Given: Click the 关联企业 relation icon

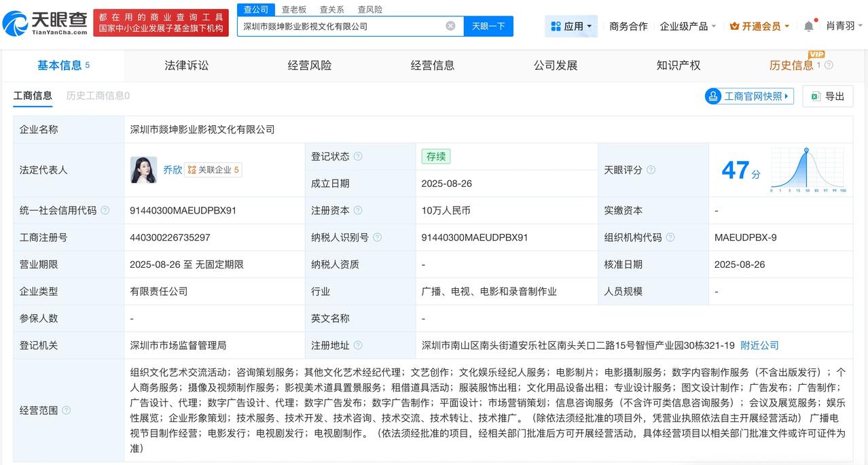Looking at the screenshot, I should [x=192, y=170].
